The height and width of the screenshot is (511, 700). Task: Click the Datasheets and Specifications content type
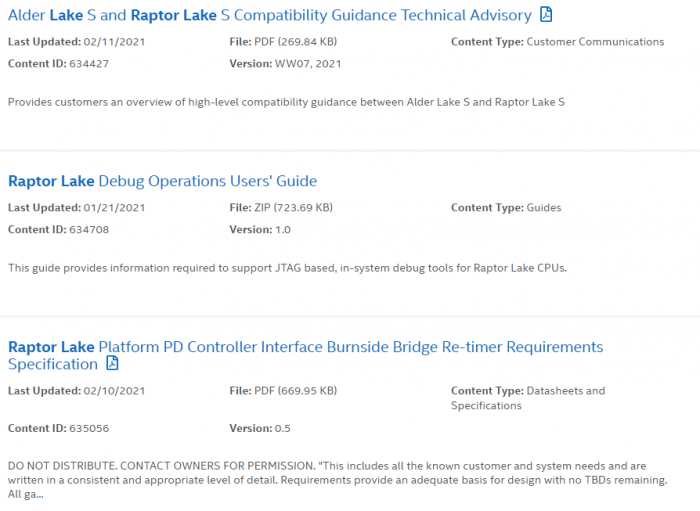point(528,398)
